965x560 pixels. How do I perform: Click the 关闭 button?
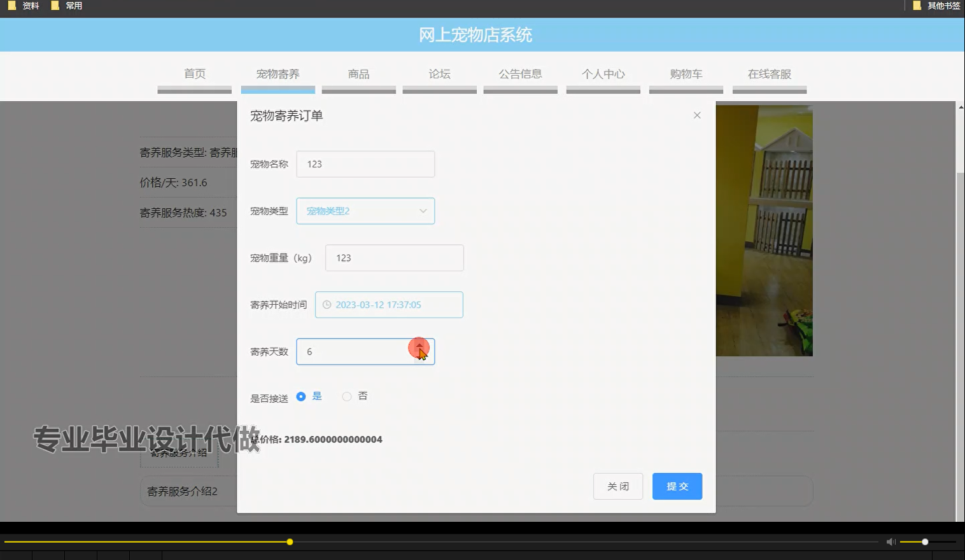(617, 486)
